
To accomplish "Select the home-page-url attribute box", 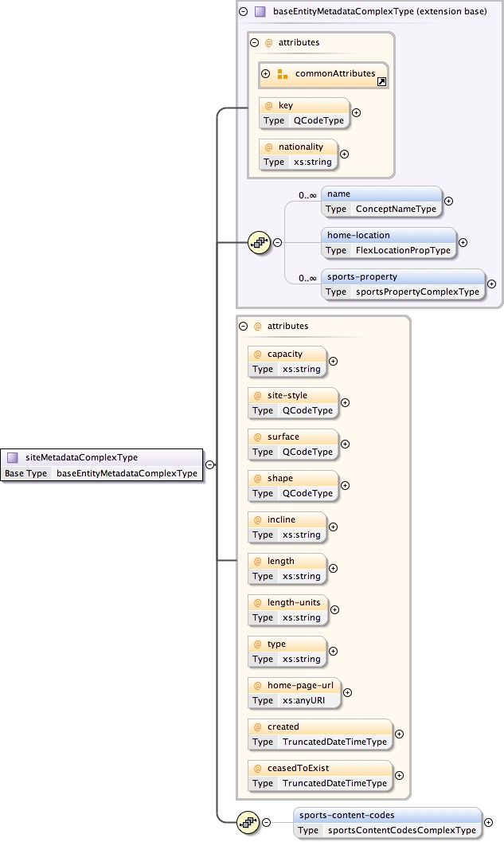I will [293, 692].
